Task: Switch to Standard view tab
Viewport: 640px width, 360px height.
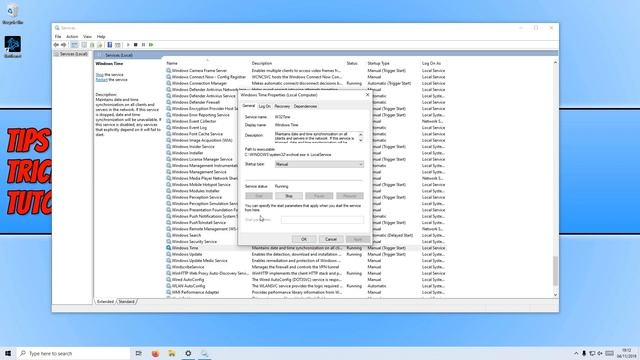Action: [126, 302]
